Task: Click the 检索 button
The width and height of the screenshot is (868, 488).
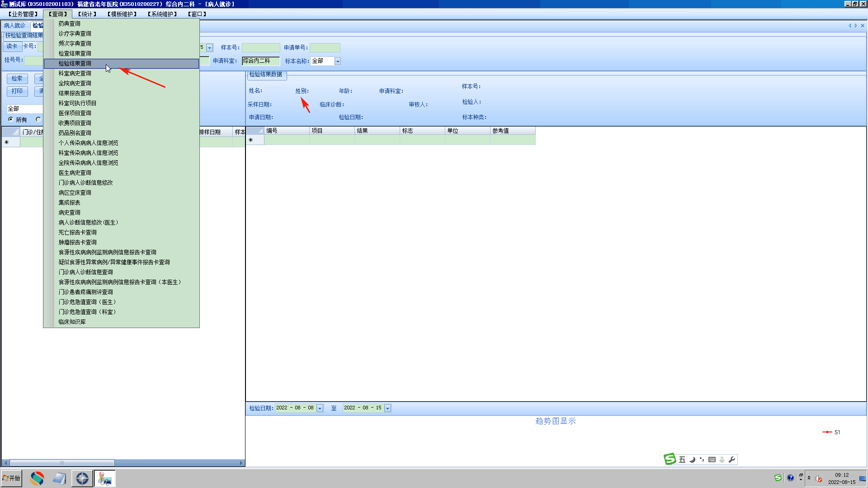Action: coord(17,79)
